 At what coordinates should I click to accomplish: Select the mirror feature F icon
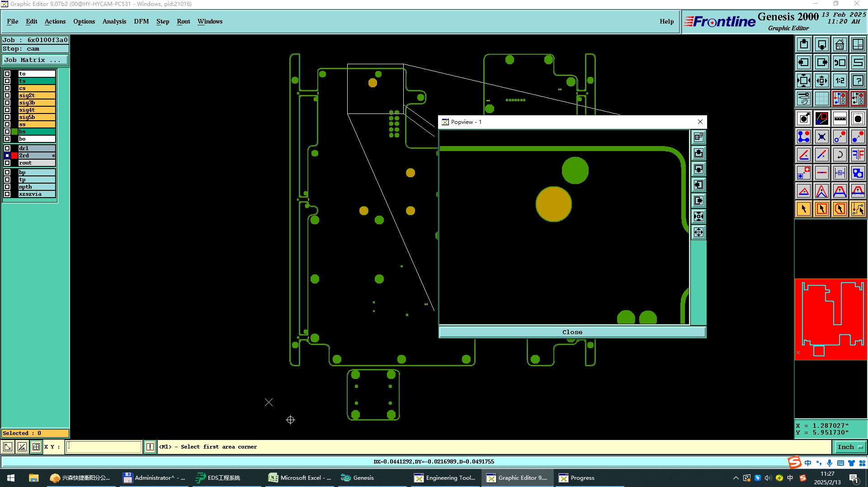[x=858, y=155]
